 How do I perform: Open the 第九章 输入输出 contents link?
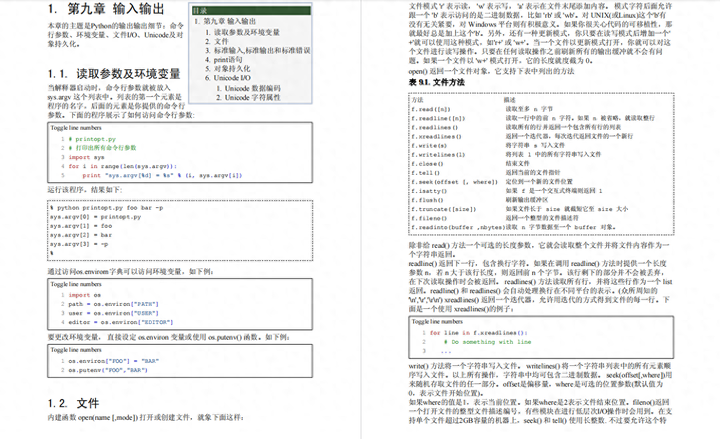(230, 22)
